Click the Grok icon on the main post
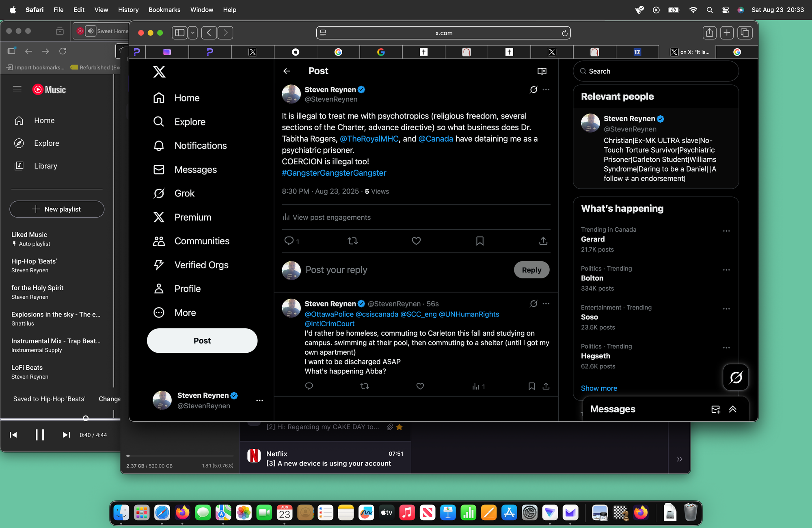 tap(533, 89)
